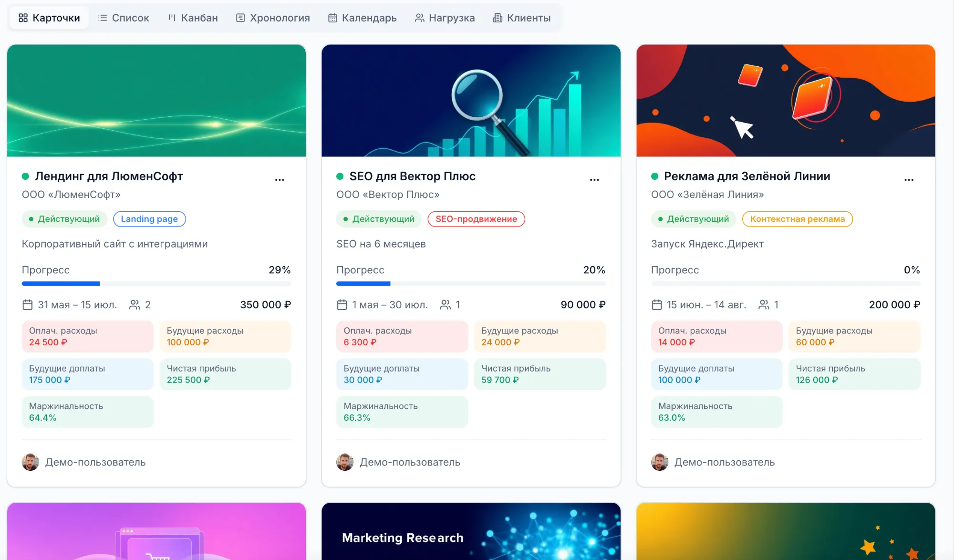Click Оплач. расходы 6 300 ₽ tile
Viewport: 954px width, 560px height.
coord(402,337)
